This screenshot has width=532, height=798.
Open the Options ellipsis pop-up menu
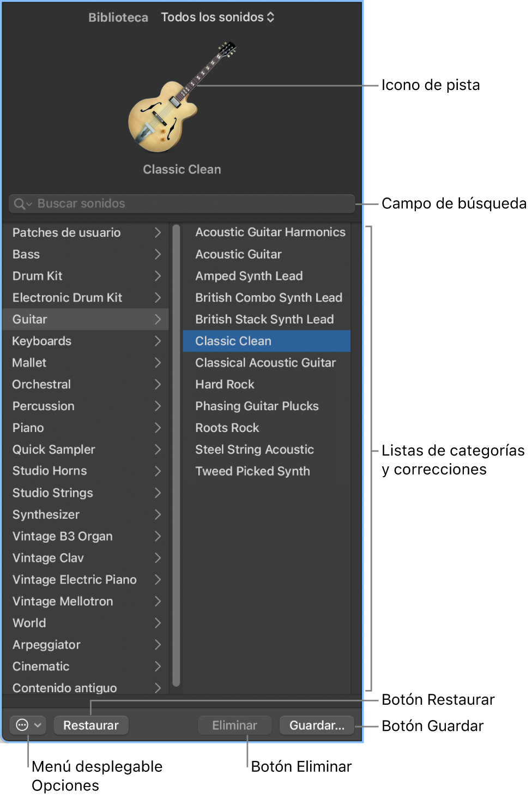pyautogui.click(x=28, y=725)
